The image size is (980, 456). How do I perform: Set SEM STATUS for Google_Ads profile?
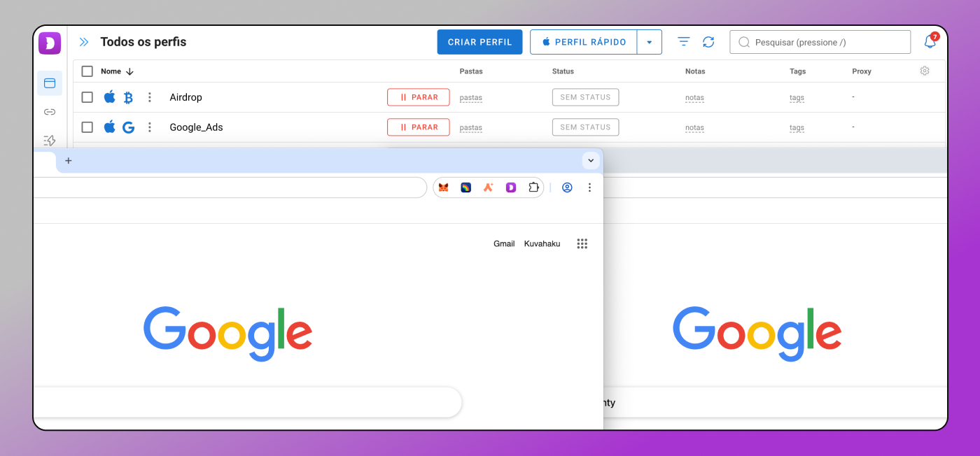pyautogui.click(x=585, y=127)
